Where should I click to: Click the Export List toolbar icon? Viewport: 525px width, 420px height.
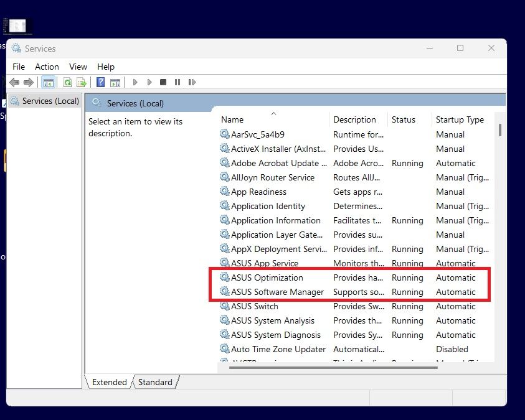[81, 82]
